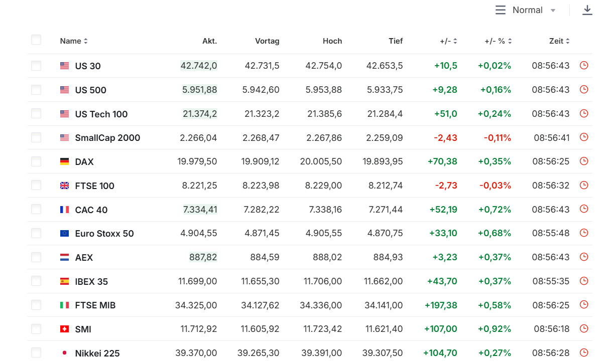Click the clock icon in the US 30 row
Image resolution: width=609 pixels, height=364 pixels.
583,65
